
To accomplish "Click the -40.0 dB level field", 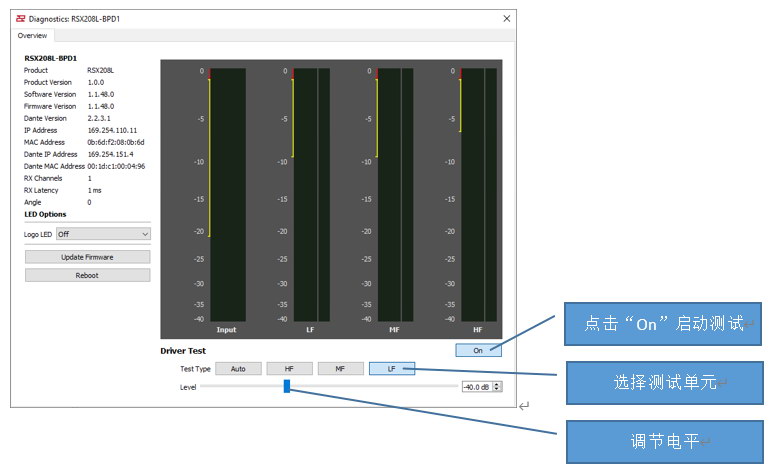I will (476, 386).
